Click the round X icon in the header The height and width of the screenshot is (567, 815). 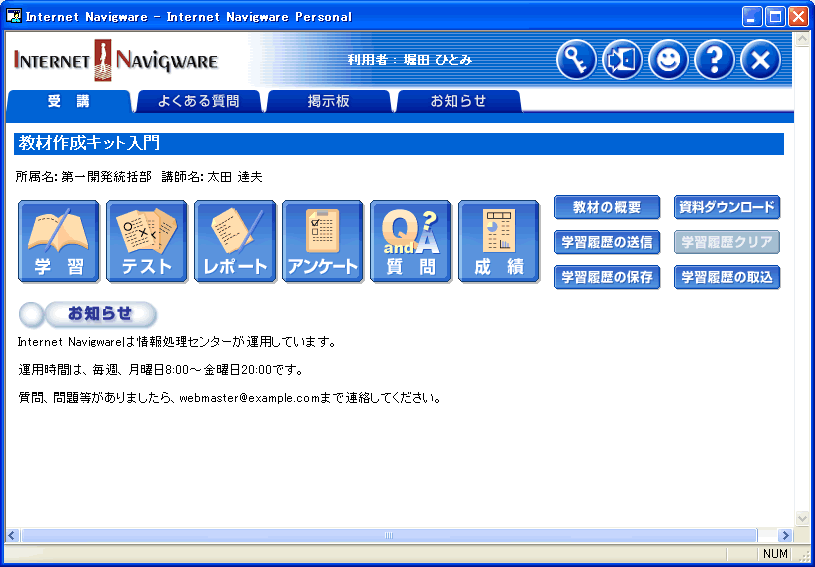click(x=760, y=60)
